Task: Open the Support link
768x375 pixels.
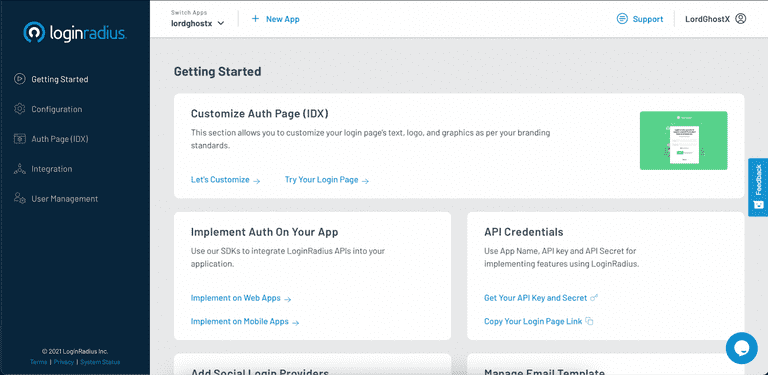Action: click(x=640, y=19)
